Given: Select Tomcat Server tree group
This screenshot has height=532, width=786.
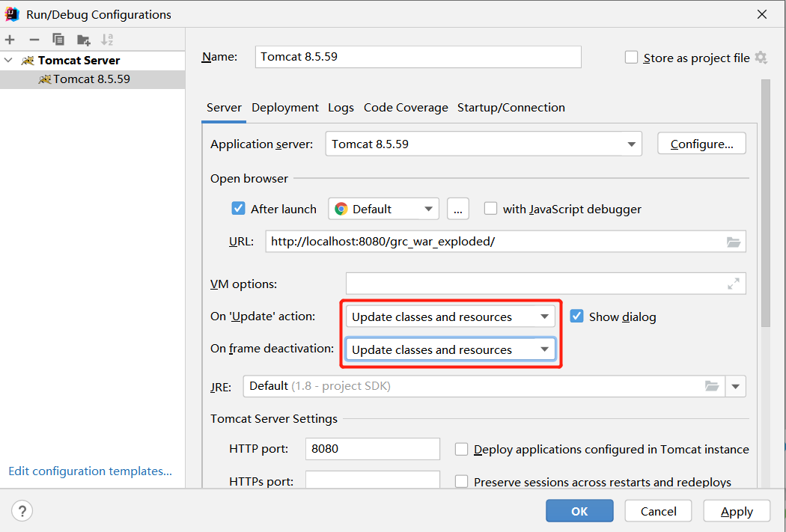Looking at the screenshot, I should point(92,61).
